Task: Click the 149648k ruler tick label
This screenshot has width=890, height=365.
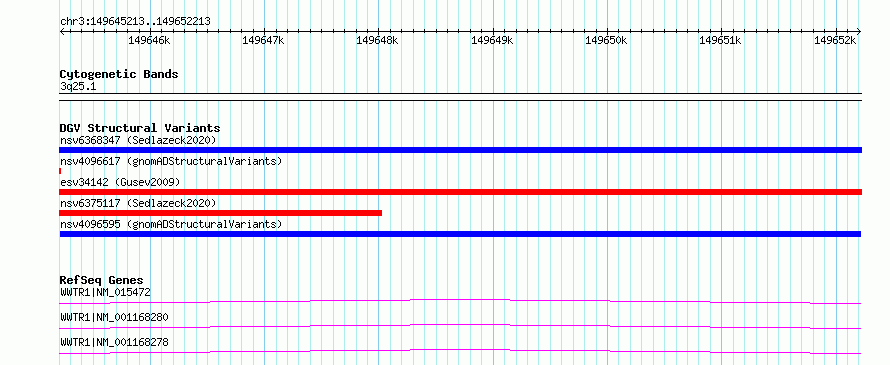Action: [377, 40]
